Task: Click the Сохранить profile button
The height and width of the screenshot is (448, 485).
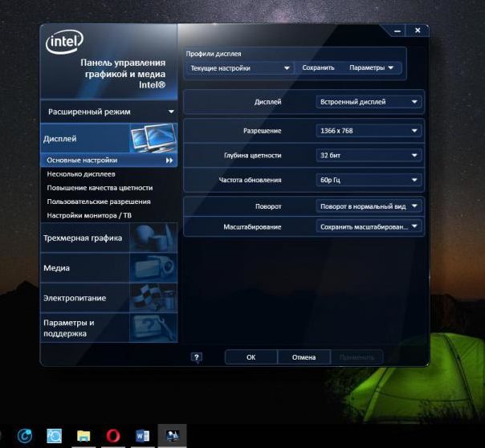Action: tap(318, 67)
